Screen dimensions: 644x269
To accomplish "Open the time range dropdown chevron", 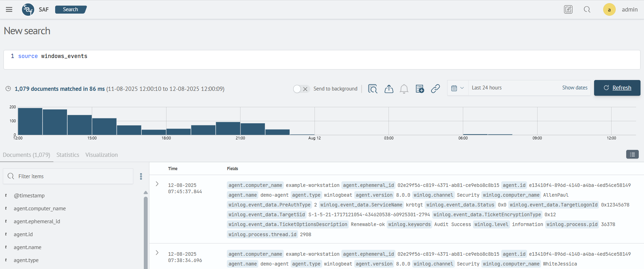I will pos(462,88).
